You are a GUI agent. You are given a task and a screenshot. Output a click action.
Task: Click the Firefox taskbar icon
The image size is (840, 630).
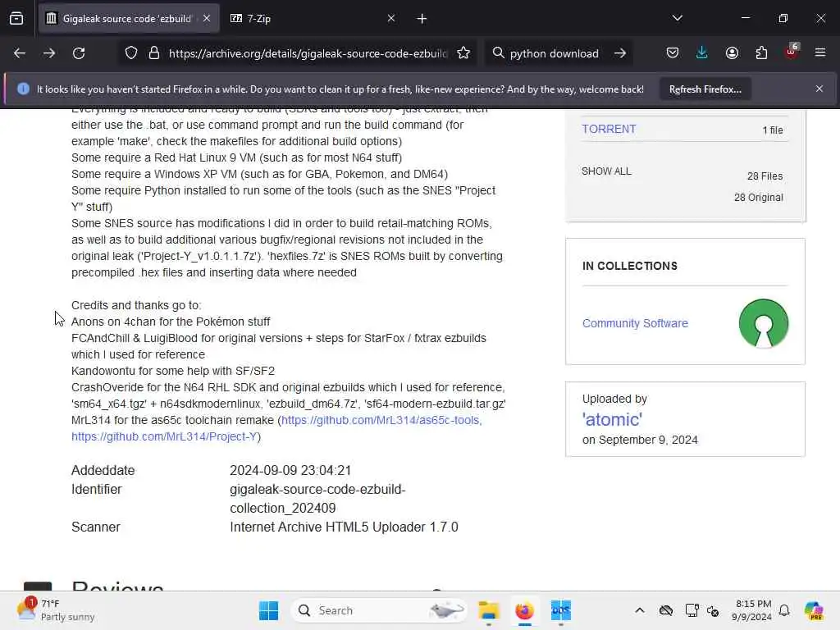(524, 610)
